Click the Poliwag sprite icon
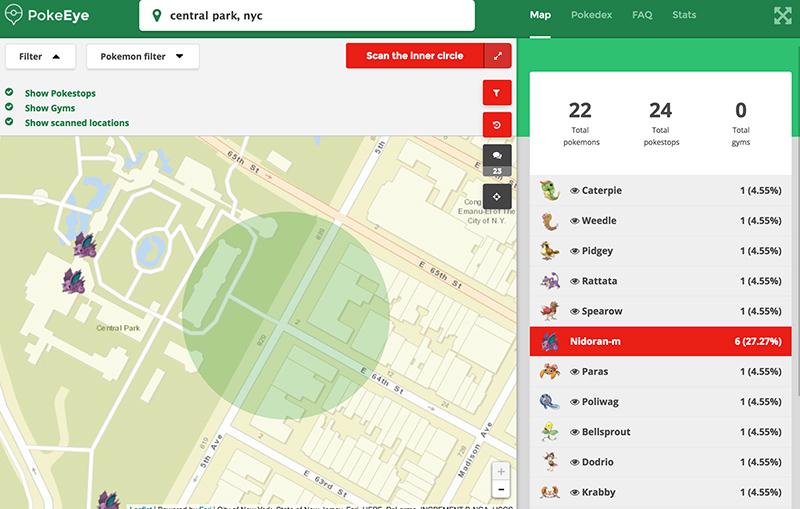Screen dimensions: 800x509 point(549,401)
